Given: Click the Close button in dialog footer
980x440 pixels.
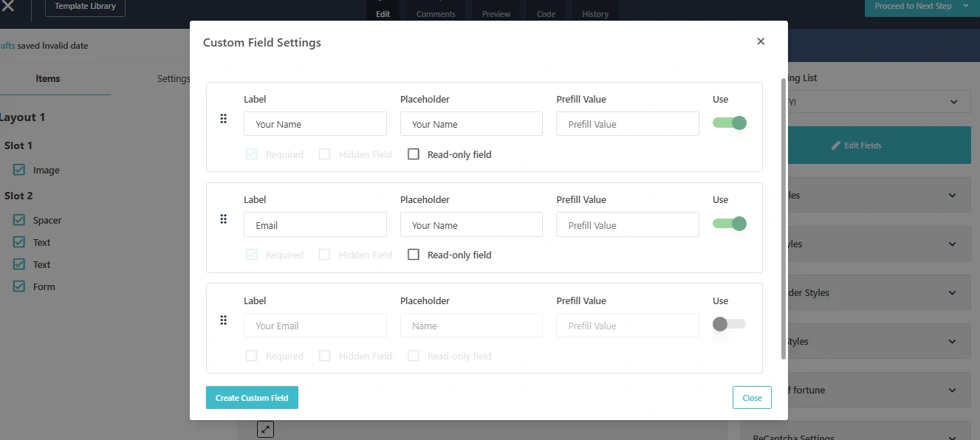Looking at the screenshot, I should pos(752,398).
